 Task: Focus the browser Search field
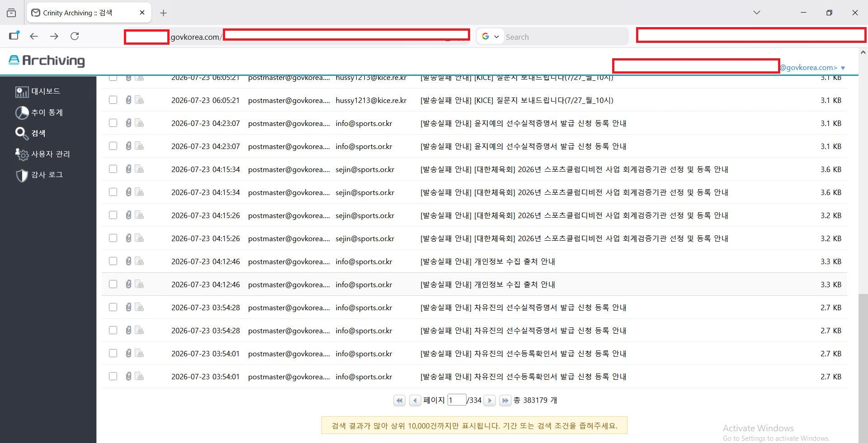(x=565, y=37)
